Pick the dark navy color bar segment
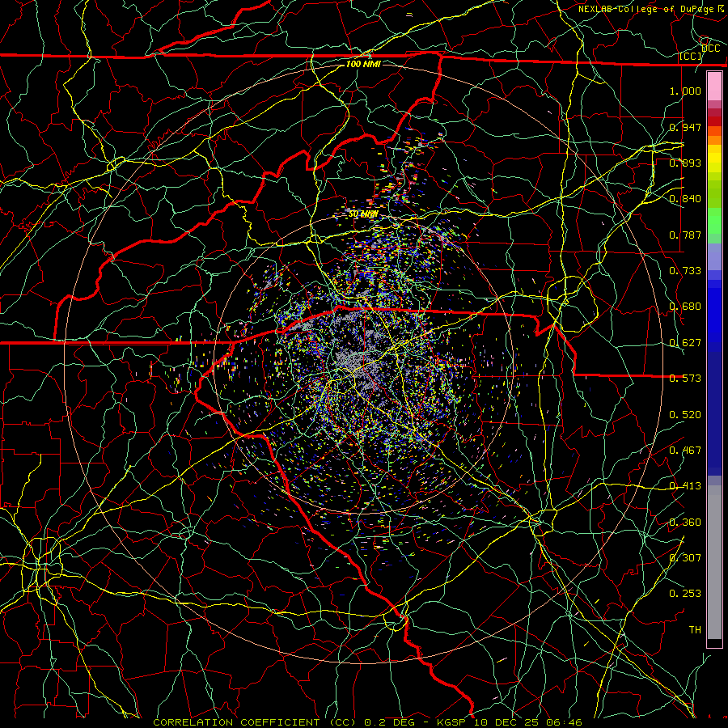The height and width of the screenshot is (728, 728). pos(714,413)
